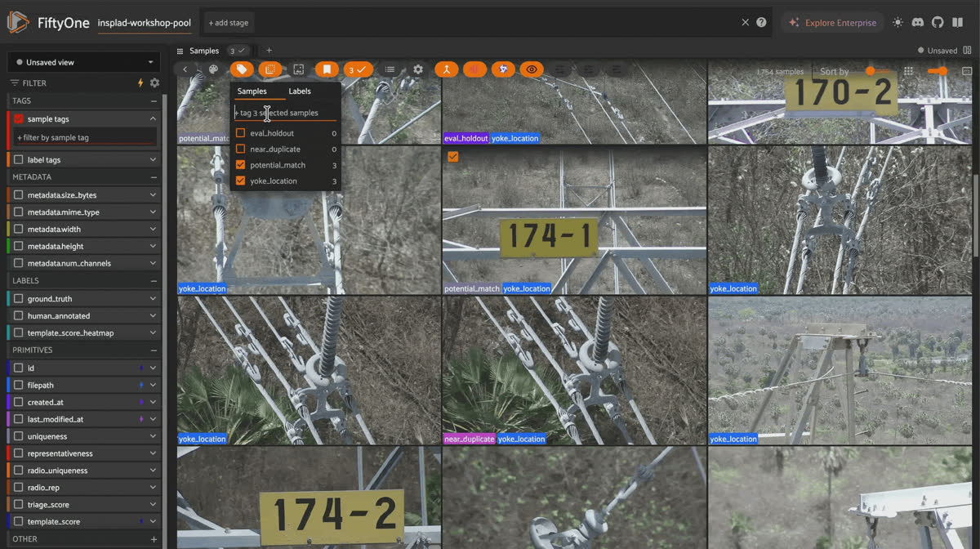Open the Discord community icon
980x549 pixels.
pos(918,23)
